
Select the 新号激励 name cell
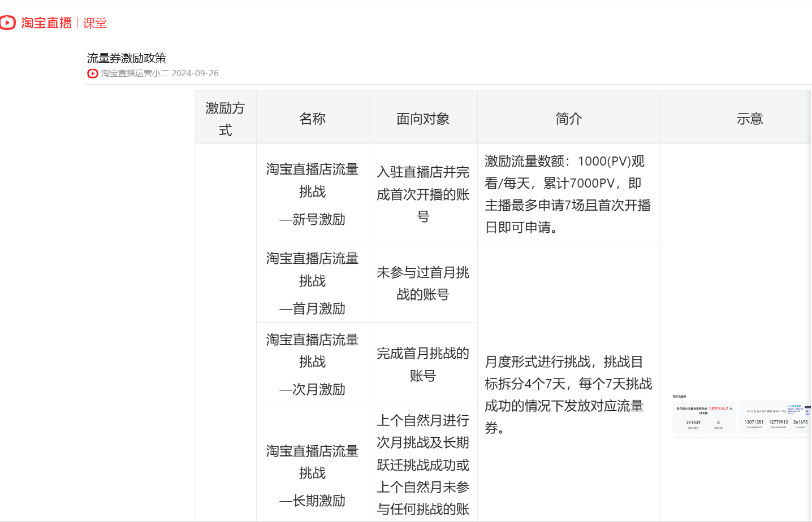(313, 193)
